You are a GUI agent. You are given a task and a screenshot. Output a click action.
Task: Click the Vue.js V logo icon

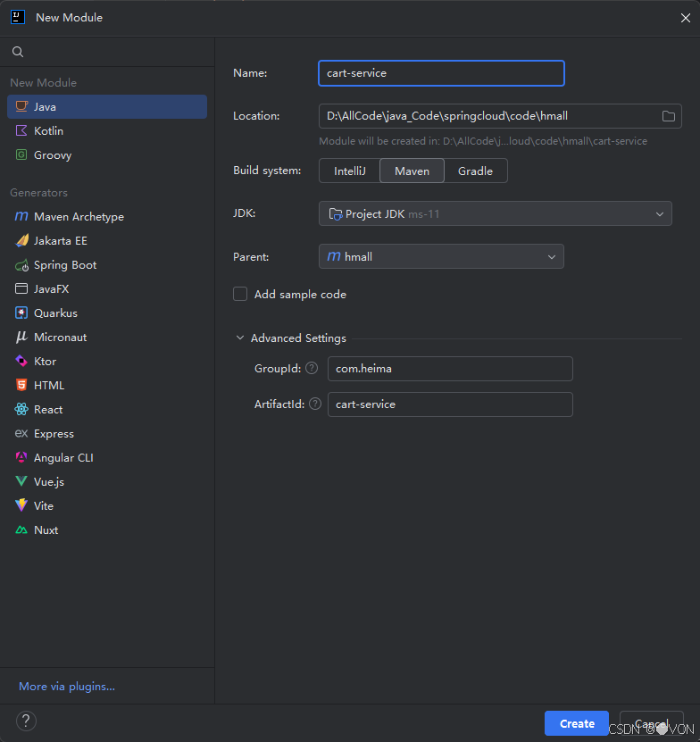21,482
